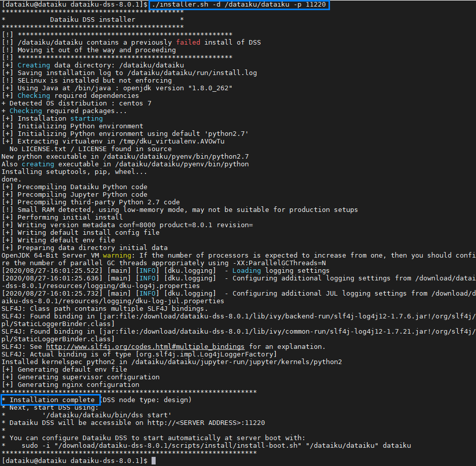Viewport: 476px width, 466px height.
Task: Click 'Performing initial install' line
Action: 62,217
